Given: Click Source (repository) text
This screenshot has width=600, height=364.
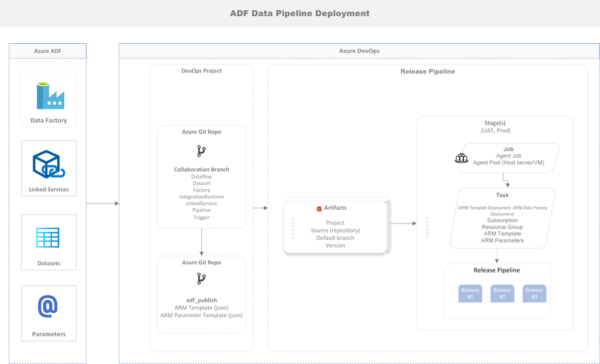Looking at the screenshot, I should tap(335, 231).
